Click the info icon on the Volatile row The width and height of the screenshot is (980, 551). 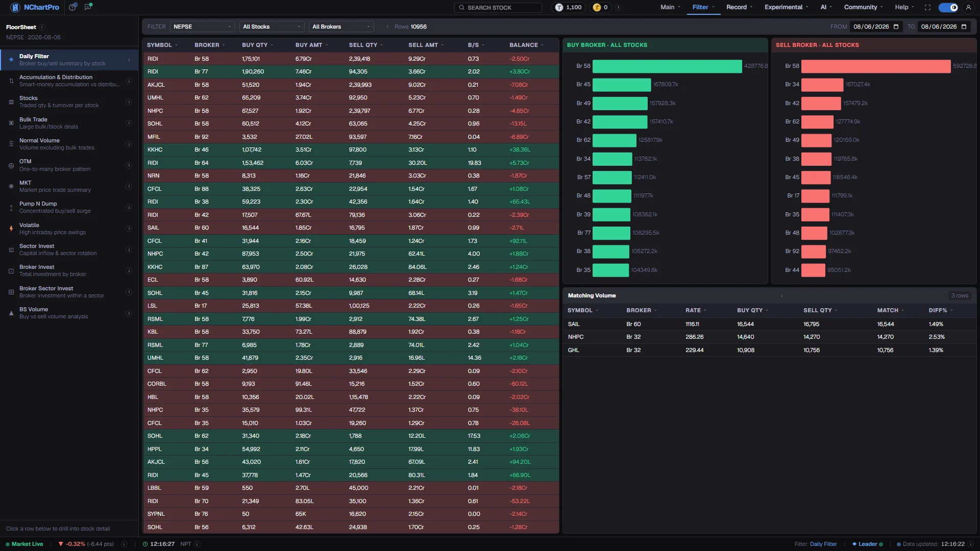pyautogui.click(x=129, y=229)
